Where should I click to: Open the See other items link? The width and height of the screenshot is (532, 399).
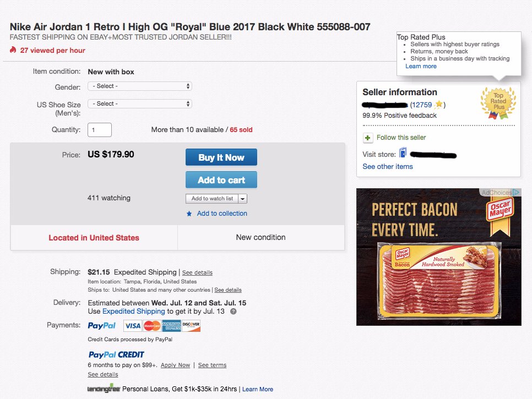pos(387,166)
